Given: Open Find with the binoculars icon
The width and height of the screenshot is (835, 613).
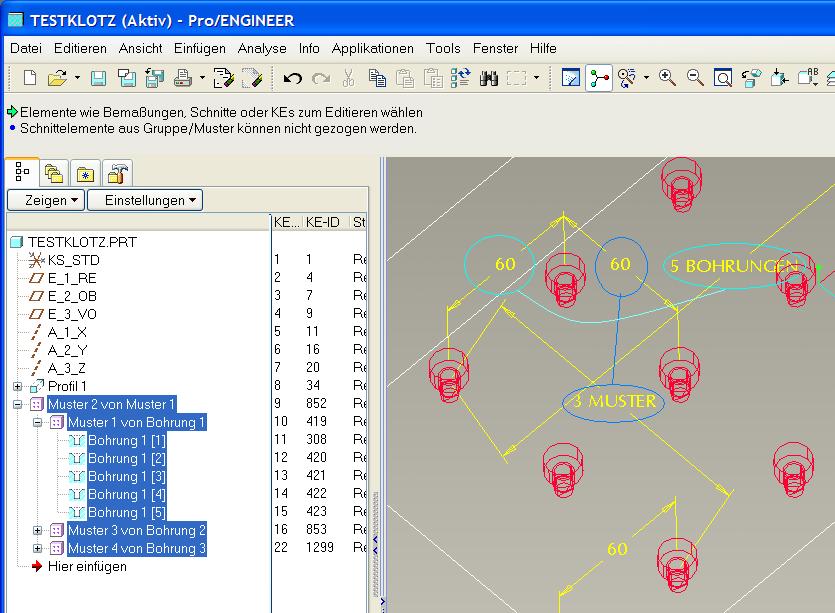Looking at the screenshot, I should (x=489, y=78).
